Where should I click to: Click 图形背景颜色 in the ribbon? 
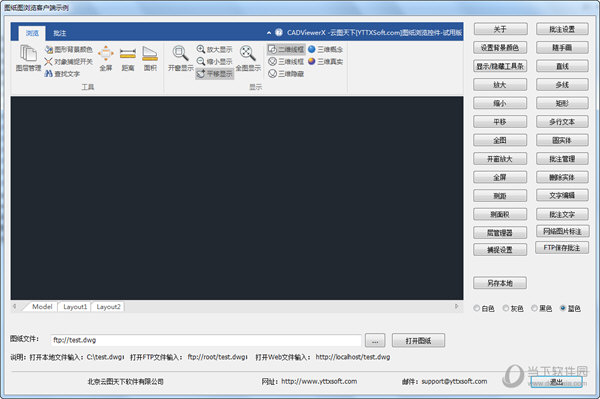tap(68, 49)
